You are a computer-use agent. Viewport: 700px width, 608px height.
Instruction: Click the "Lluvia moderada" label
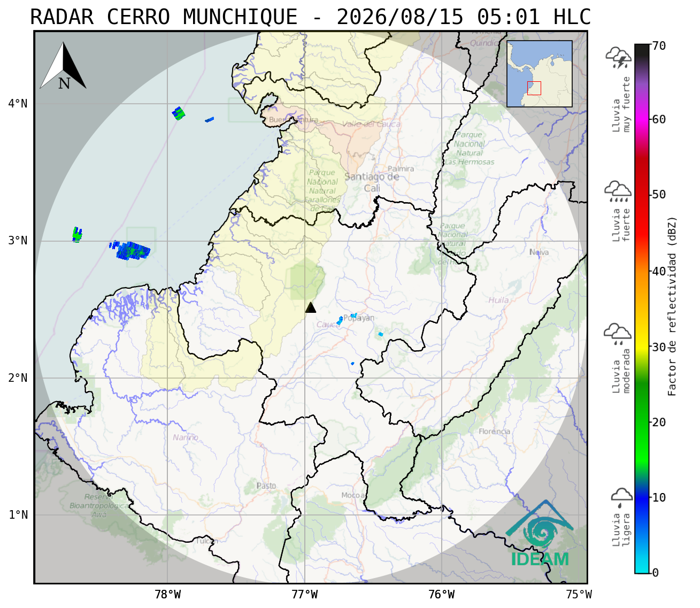pos(621,371)
